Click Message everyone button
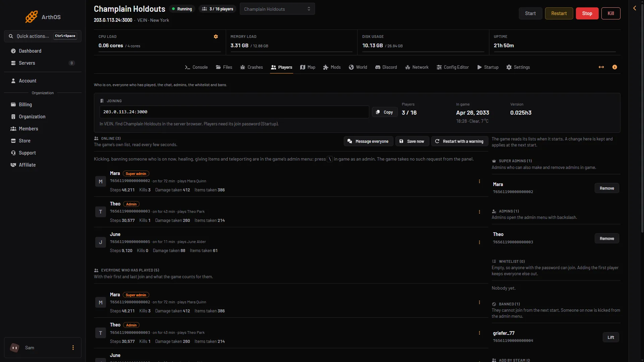 click(x=368, y=141)
